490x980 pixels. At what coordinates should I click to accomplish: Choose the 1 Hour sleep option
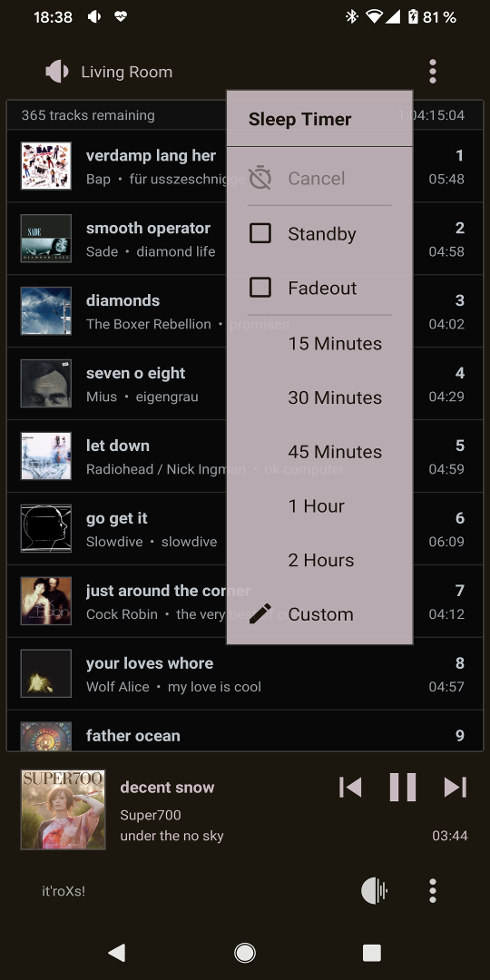tap(319, 505)
